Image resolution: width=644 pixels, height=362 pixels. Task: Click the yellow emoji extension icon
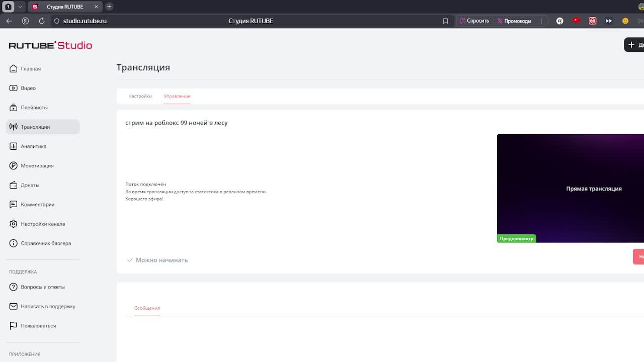625,21
